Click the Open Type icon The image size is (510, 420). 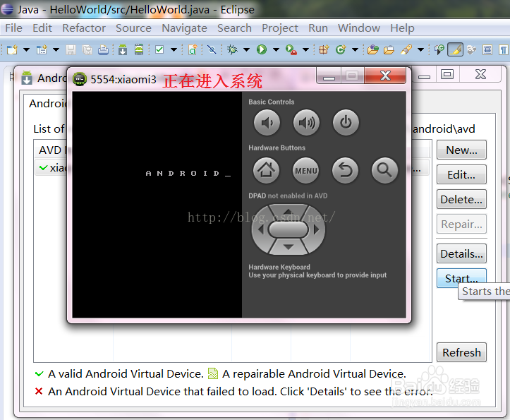click(x=372, y=50)
